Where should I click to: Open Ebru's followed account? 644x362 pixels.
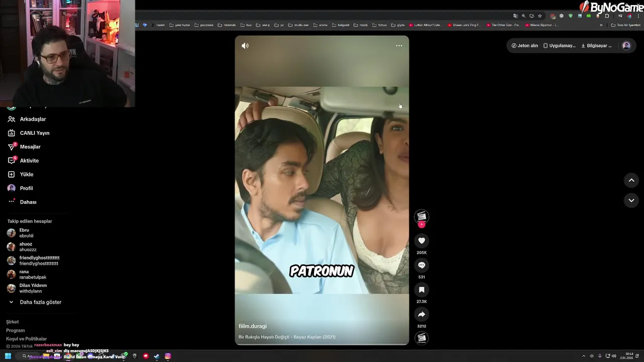(x=21, y=233)
